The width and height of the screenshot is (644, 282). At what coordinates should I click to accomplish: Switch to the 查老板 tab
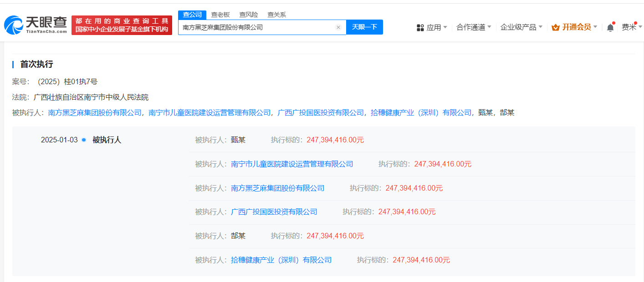pyautogui.click(x=219, y=14)
